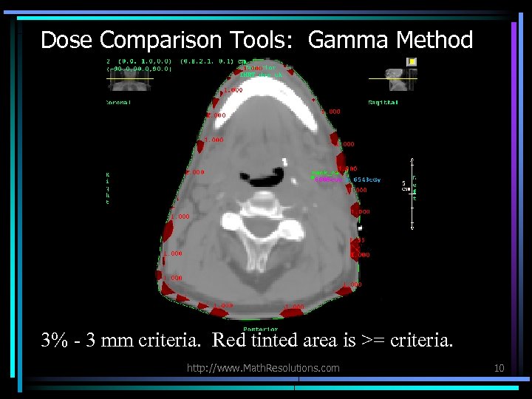
Task: Click the slide number 10
Action: click(x=499, y=368)
